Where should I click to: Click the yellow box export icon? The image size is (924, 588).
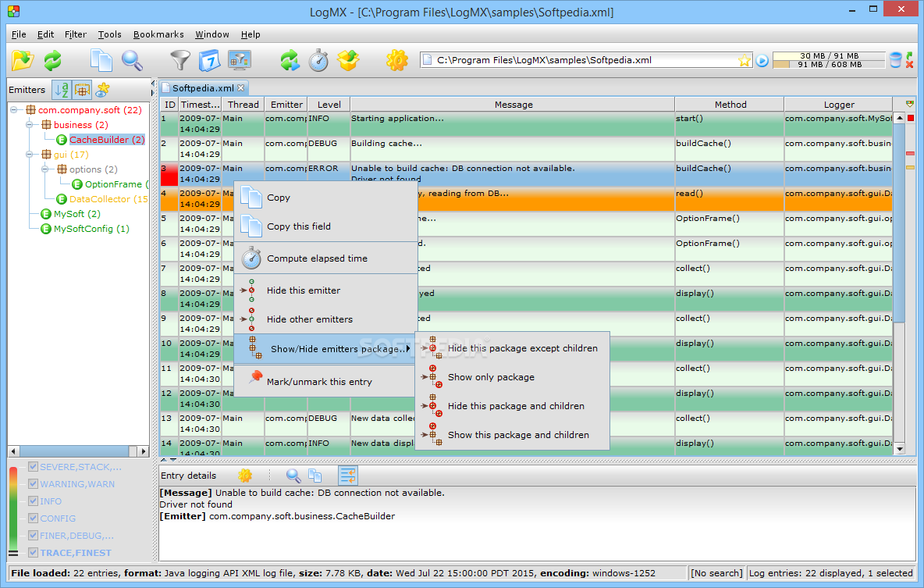[x=348, y=60]
